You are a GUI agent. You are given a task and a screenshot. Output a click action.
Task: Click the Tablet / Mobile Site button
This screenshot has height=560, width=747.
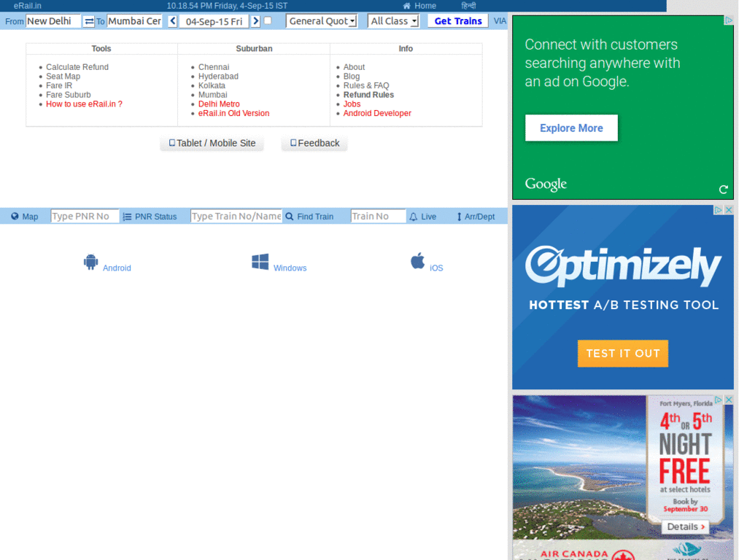(212, 143)
